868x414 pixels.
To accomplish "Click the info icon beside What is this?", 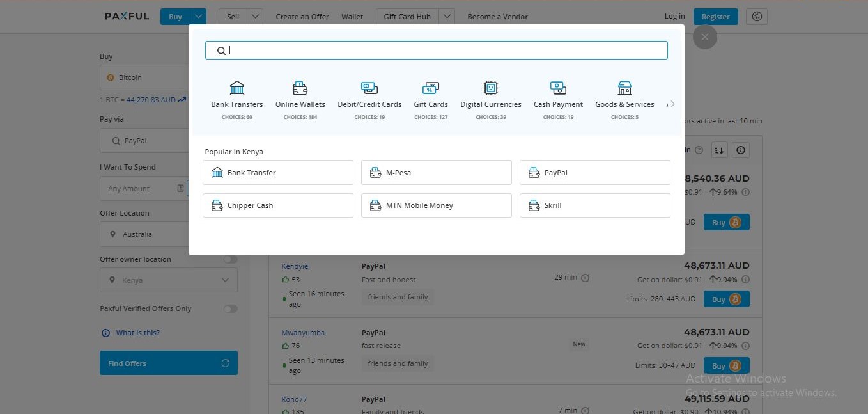I will pos(106,333).
